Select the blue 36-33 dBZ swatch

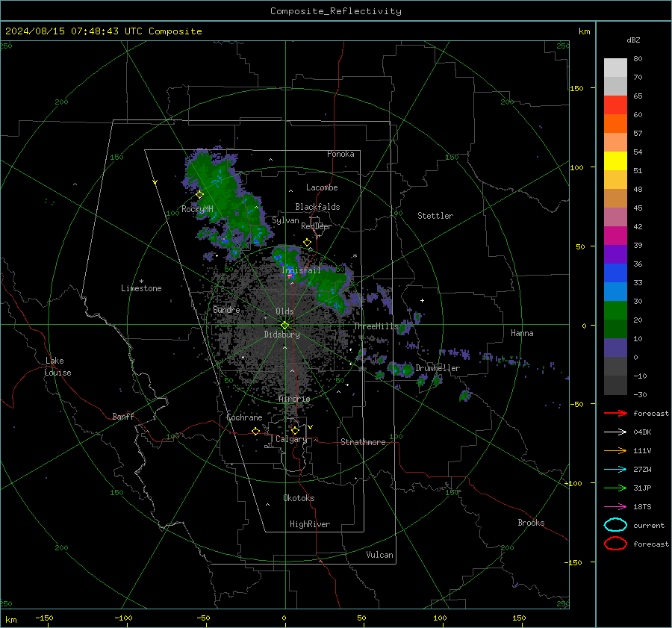pyautogui.click(x=615, y=273)
